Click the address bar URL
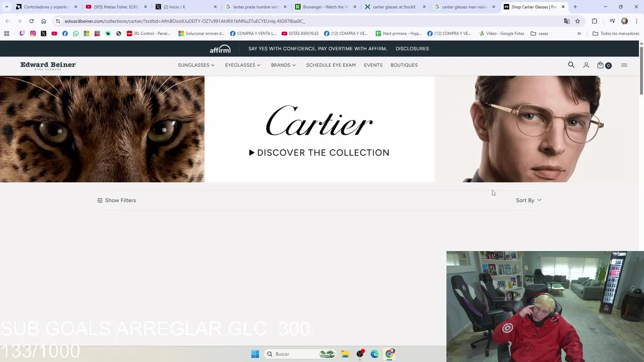This screenshot has width=644, height=362. pyautogui.click(x=185, y=21)
